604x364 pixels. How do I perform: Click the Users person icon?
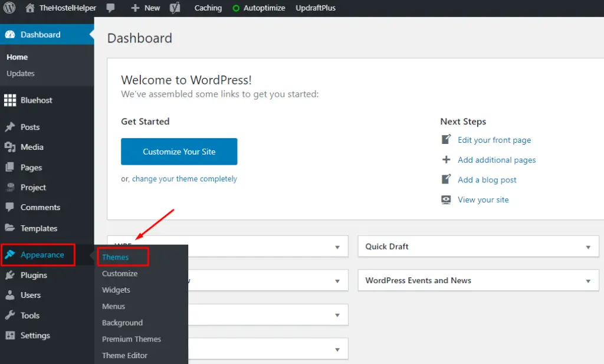(10, 295)
